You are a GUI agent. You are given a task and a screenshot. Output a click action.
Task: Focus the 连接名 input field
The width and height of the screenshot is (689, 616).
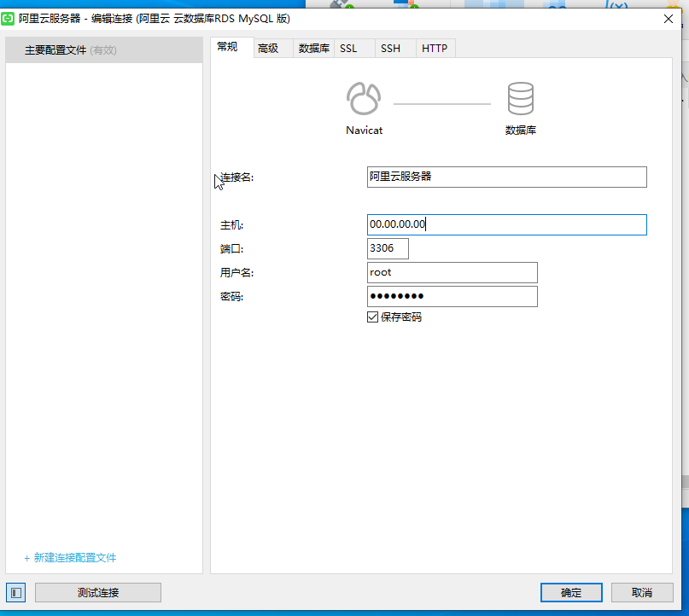click(506, 177)
